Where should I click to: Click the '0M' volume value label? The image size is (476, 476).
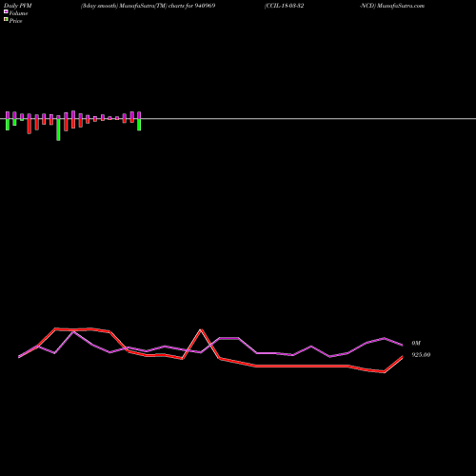pyautogui.click(x=416, y=343)
